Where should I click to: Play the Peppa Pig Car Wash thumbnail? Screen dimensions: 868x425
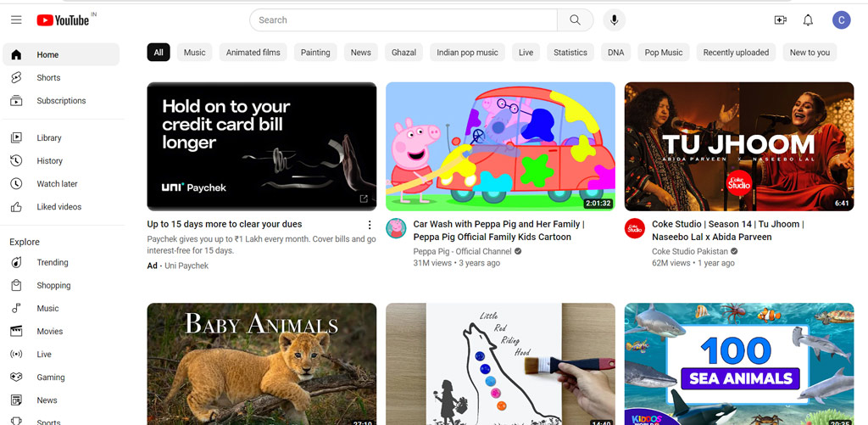(x=500, y=146)
